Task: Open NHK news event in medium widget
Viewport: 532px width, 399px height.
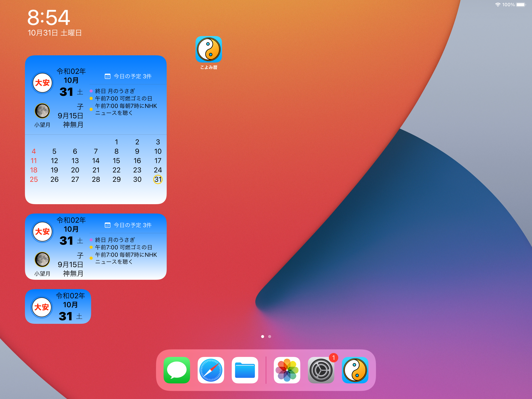Action: (126, 258)
